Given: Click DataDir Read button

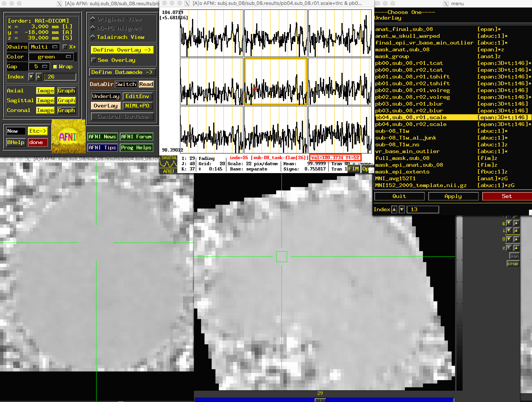Looking at the screenshot, I should point(146,84).
